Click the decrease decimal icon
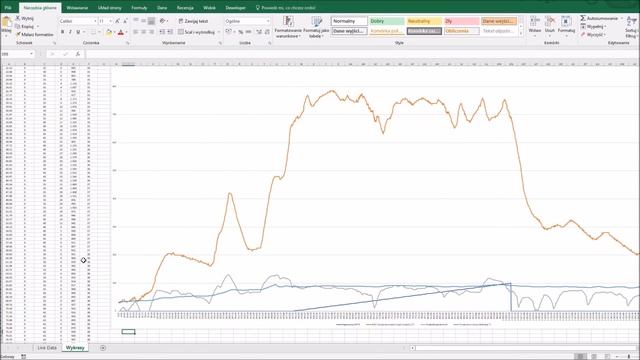 (267, 32)
